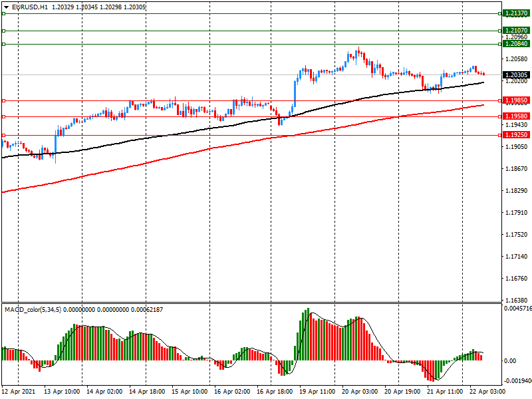Open the chart menu triangle beside EURUSD,H1
The width and height of the screenshot is (532, 399).
(6, 7)
